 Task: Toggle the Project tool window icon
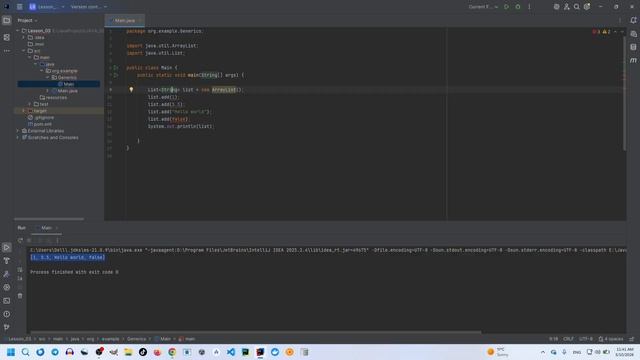click(7, 20)
